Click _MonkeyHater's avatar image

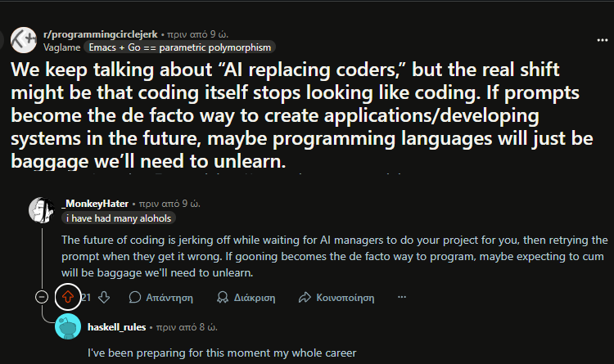tap(42, 210)
